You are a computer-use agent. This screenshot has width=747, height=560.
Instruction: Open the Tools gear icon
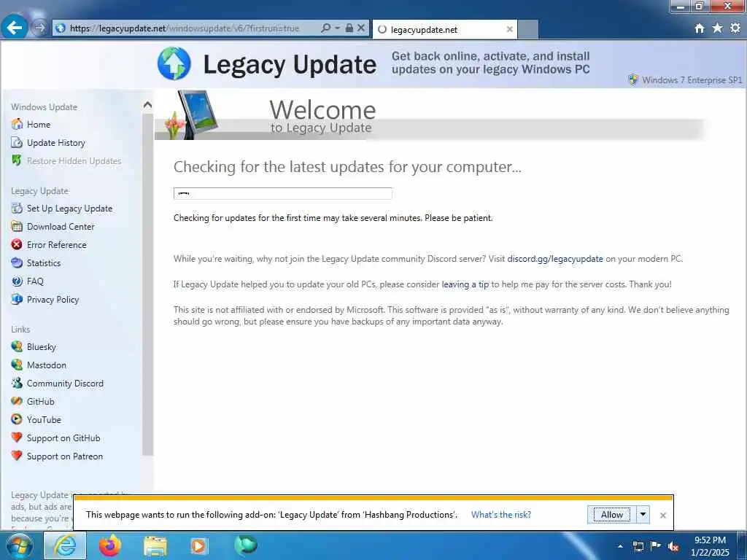pos(735,28)
